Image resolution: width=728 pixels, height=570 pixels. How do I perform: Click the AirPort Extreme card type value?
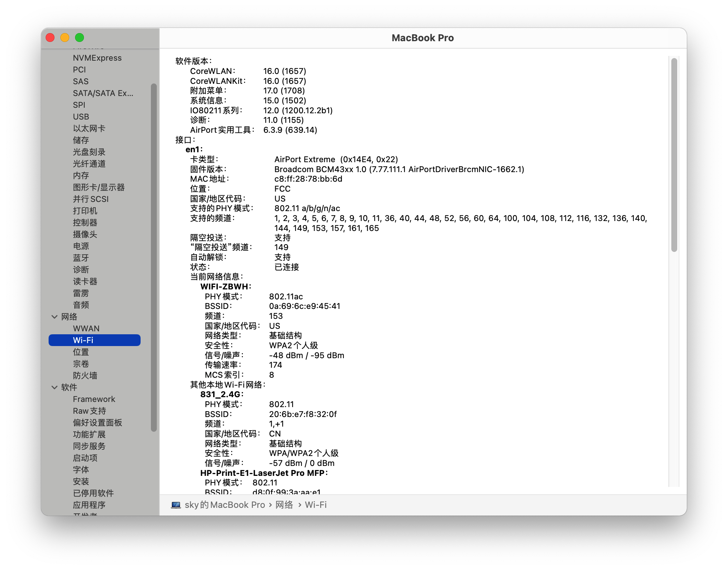pos(336,159)
